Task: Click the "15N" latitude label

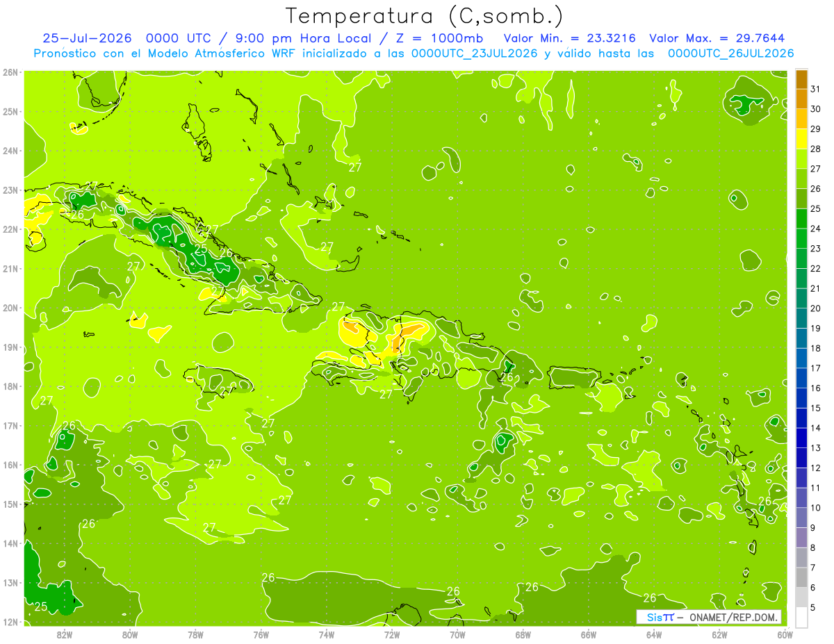Action: (x=10, y=504)
